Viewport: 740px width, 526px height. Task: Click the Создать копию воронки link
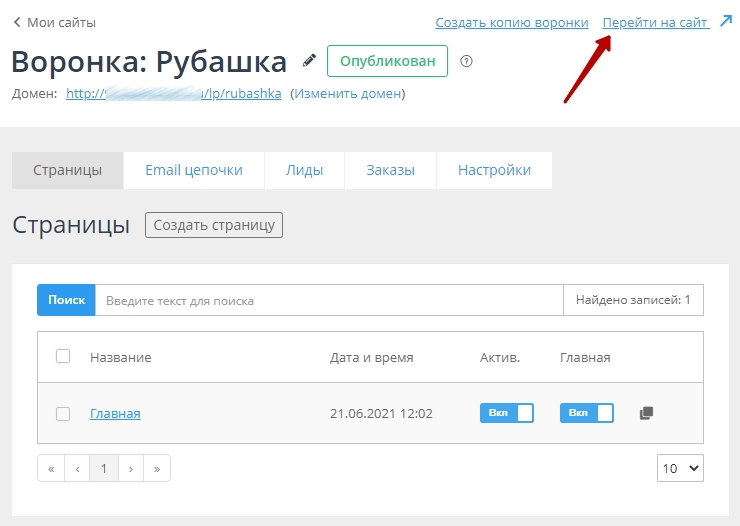(x=511, y=22)
